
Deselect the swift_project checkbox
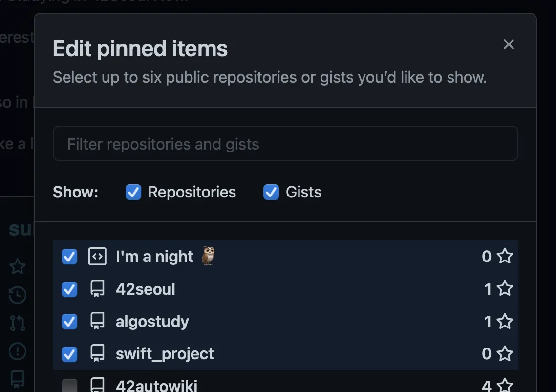[x=69, y=353]
